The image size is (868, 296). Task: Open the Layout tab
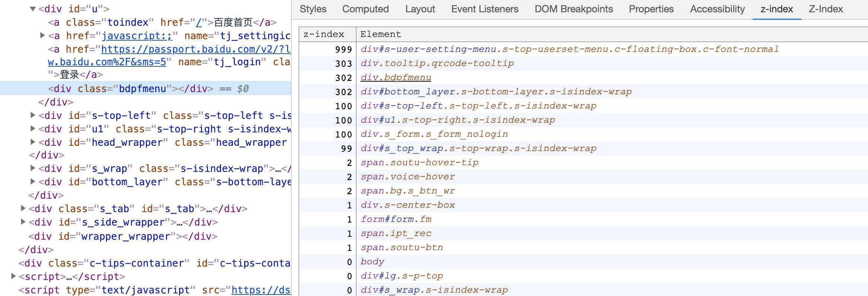[x=420, y=9]
